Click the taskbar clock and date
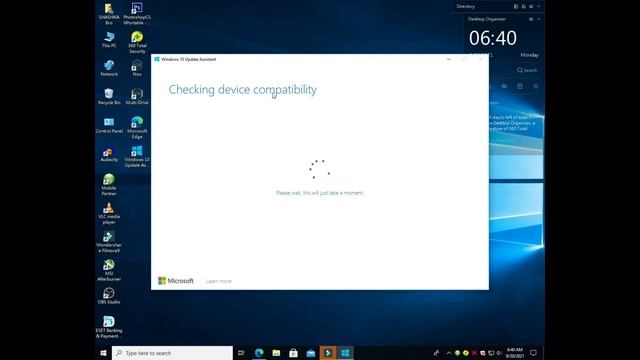Image resolution: width=640 pixels, height=360 pixels. pos(515,353)
